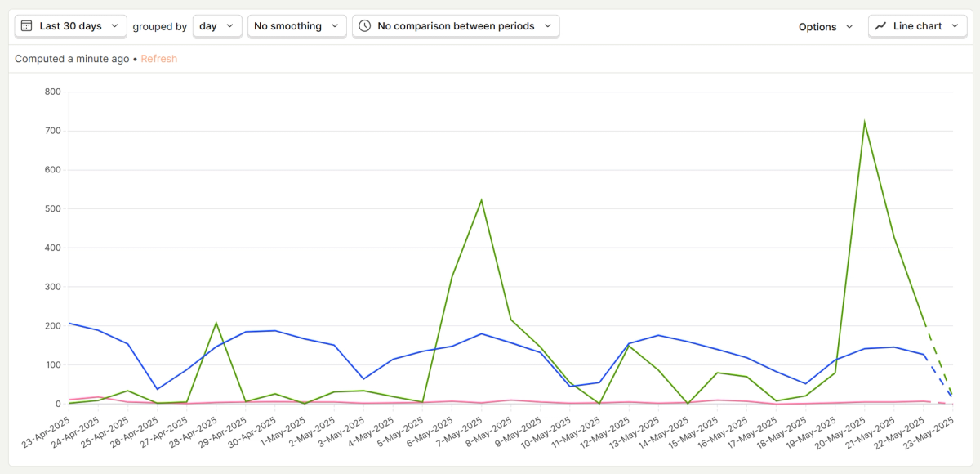Click the 800 y-axis label
The width and height of the screenshot is (980, 474).
pyautogui.click(x=52, y=92)
